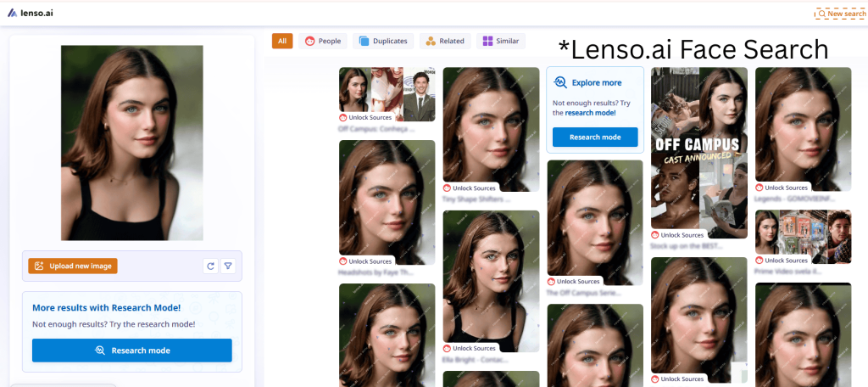Unlock Sources for 'Headshots by Faye Th...' result

tap(366, 261)
